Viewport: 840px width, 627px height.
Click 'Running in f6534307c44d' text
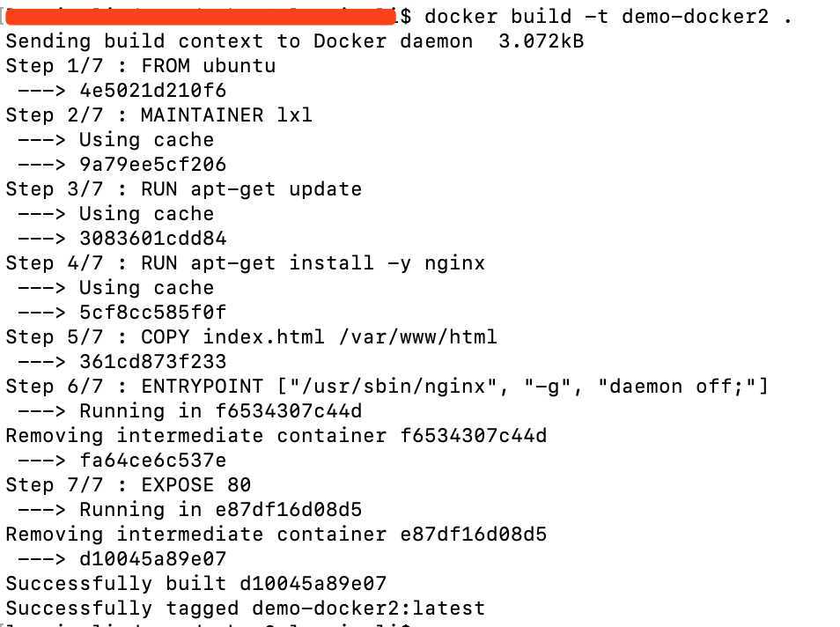(x=221, y=411)
